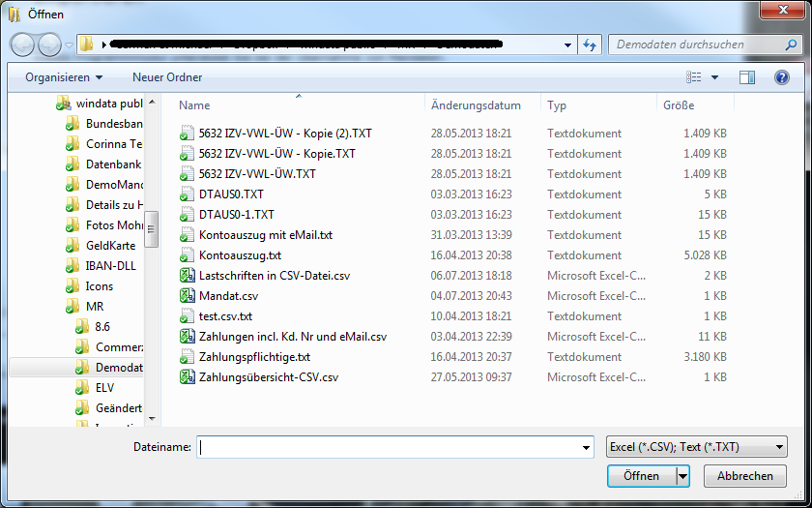
Task: Click the DTAUS0-1.TXT file icon
Action: 187,215
